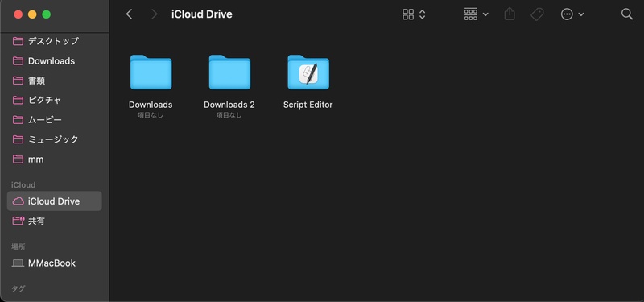This screenshot has height=302, width=644.
Task: Close the Finder window with red button
Action: click(18, 14)
